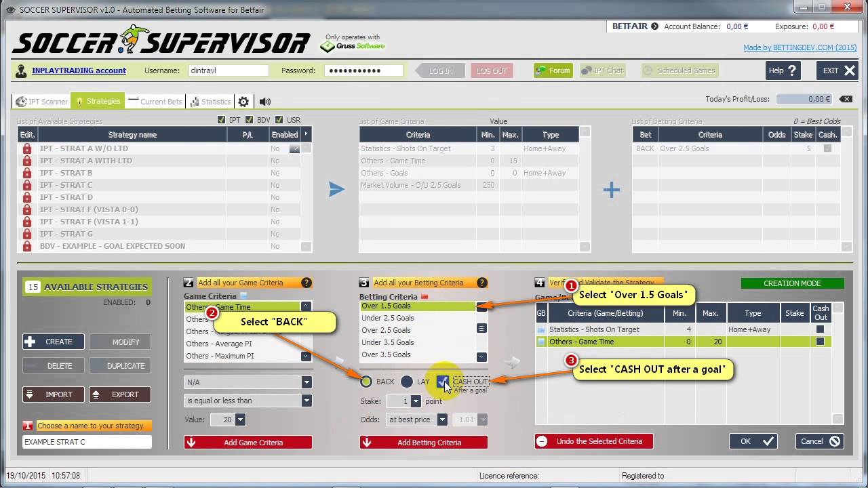The width and height of the screenshot is (868, 488).
Task: Check the CASH OUT after a goal box
Action: 443,382
